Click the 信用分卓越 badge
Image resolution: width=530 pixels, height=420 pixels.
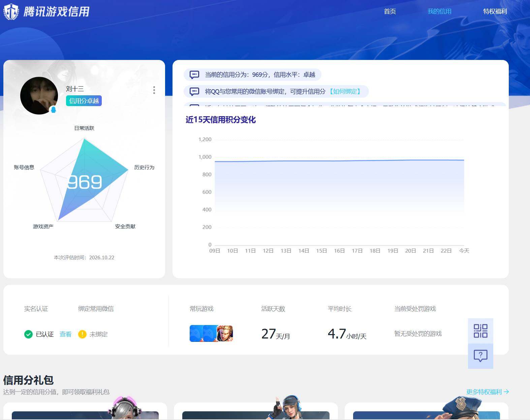tap(84, 101)
